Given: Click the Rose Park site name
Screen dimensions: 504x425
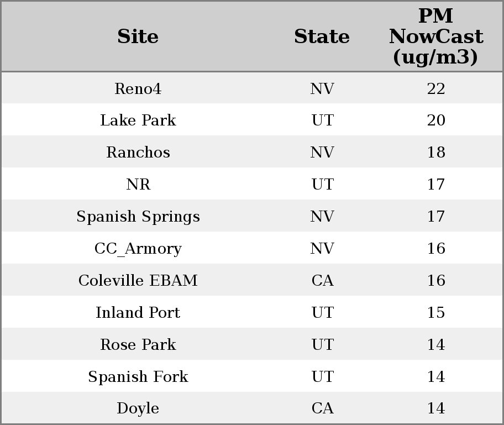Looking at the screenshot, I should point(138,345).
